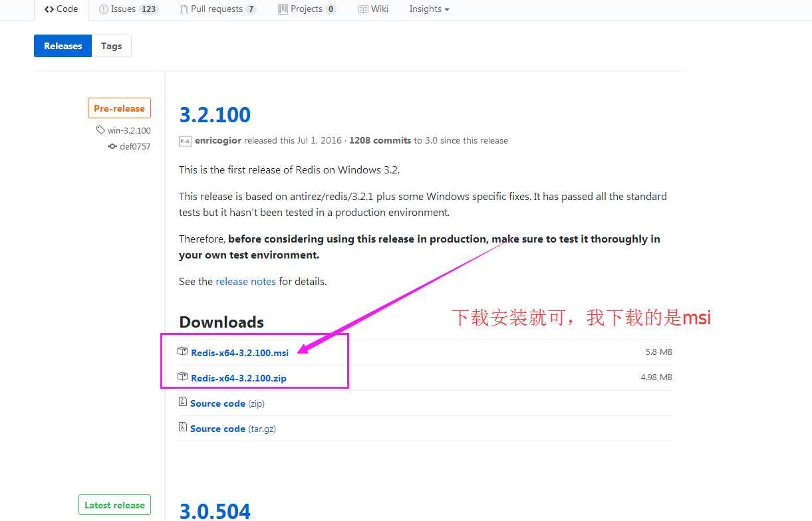This screenshot has width=812, height=521.
Task: Open commit def0757
Action: coord(135,146)
